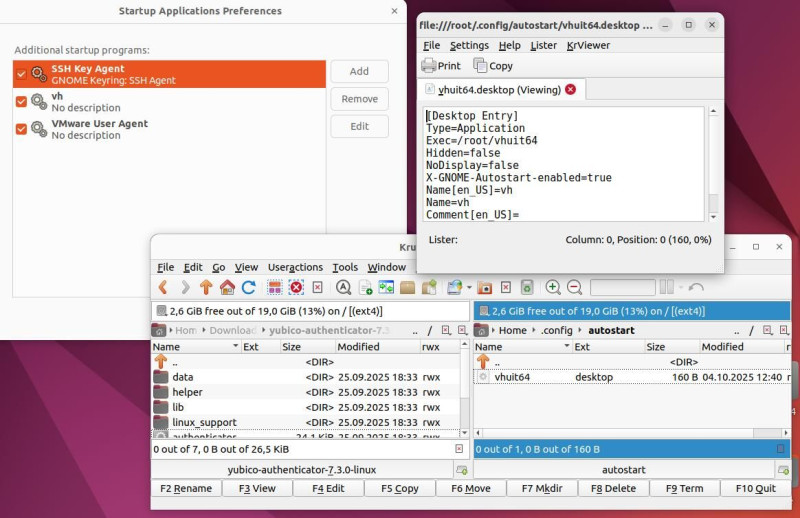Create new text file via toolbar icon

365,288
